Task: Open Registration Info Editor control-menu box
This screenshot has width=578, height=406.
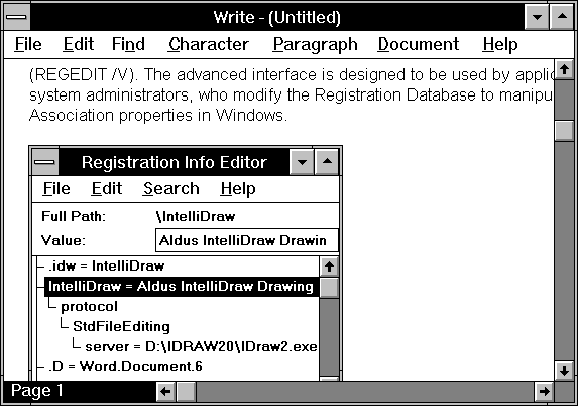Action: [45, 162]
